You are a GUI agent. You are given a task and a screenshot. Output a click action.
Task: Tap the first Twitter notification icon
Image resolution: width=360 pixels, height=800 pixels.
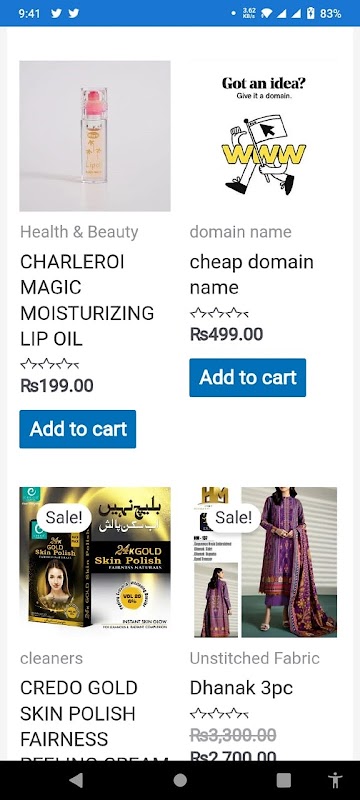click(56, 13)
